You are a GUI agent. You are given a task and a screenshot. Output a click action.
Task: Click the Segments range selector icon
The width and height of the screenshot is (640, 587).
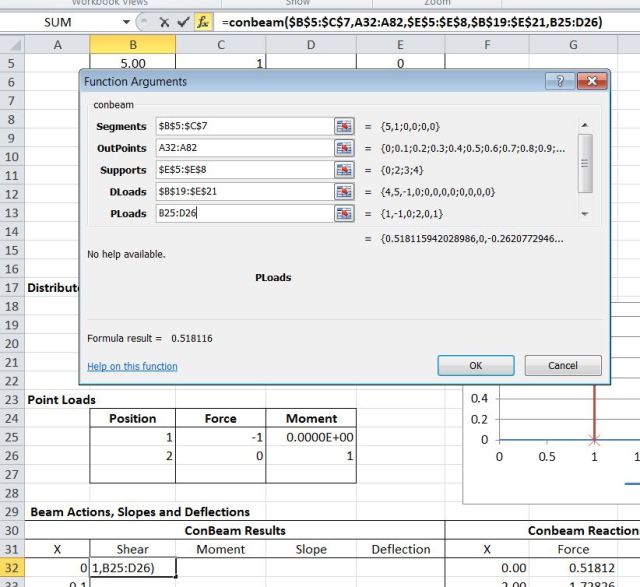pos(345,126)
